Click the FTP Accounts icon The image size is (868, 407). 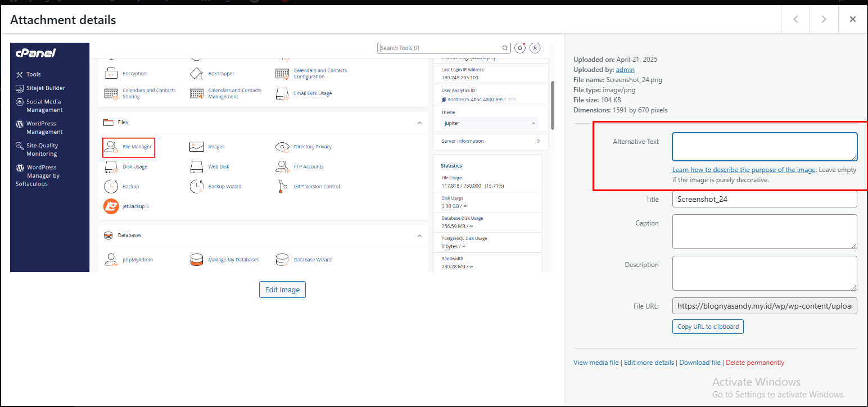(x=282, y=166)
